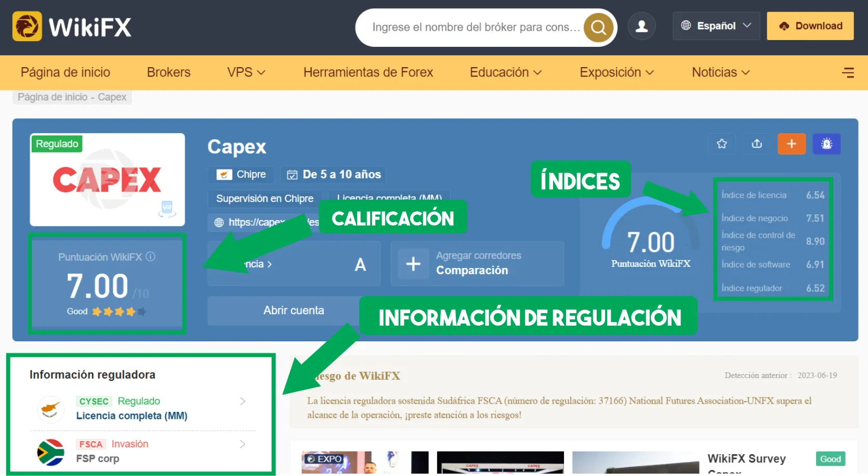Click the Información reguladora heading
This screenshot has width=868, height=476.
click(x=93, y=375)
